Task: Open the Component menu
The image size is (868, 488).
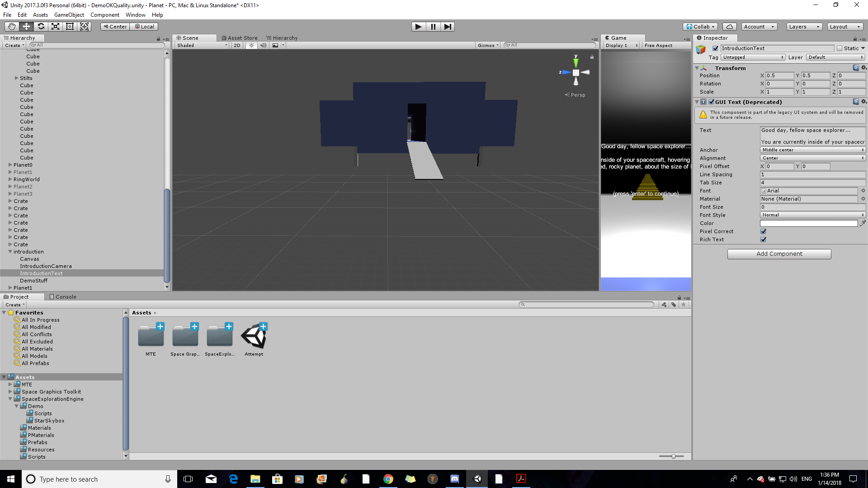Action: point(104,15)
